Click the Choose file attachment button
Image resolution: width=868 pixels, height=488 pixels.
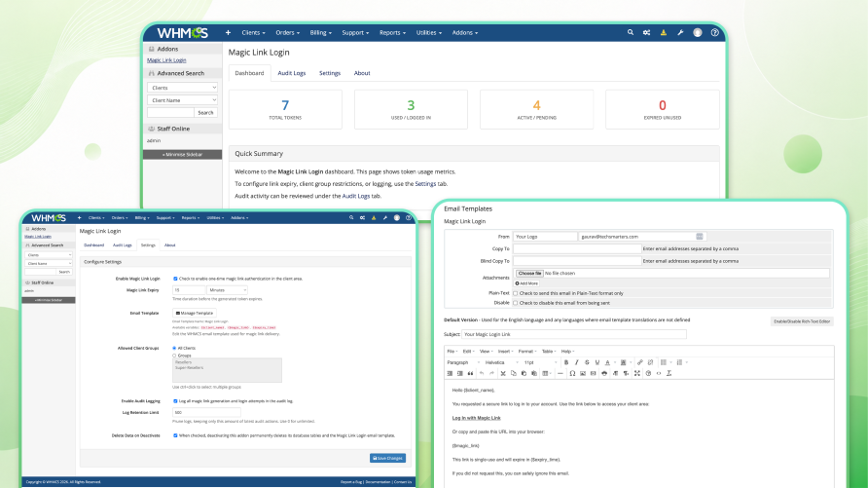coord(529,273)
